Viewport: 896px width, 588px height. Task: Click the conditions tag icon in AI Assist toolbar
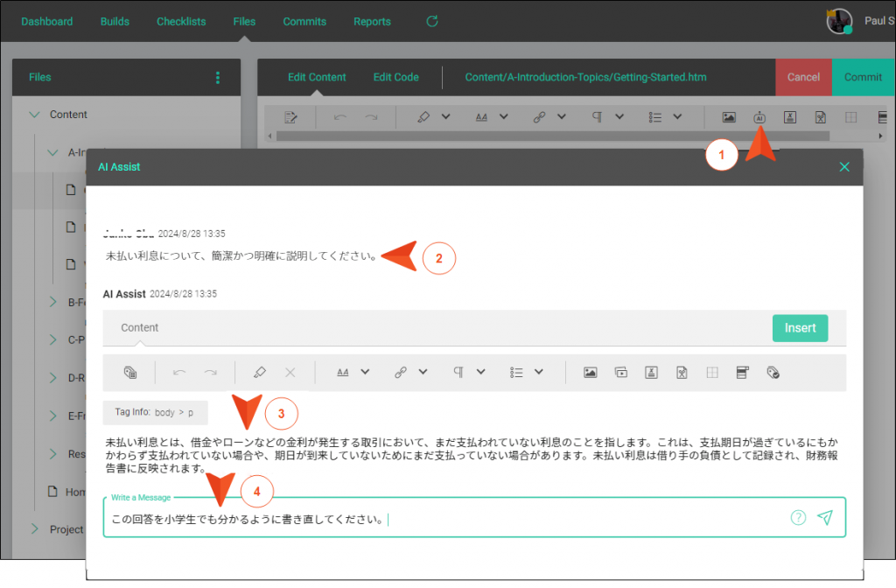coord(773,373)
